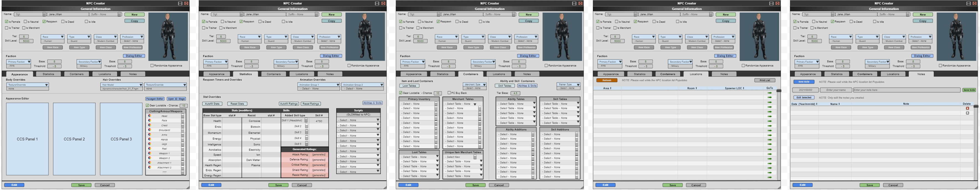Click the Facegen Editor button
Image resolution: width=980 pixels, height=190 pixels.
click(x=155, y=99)
